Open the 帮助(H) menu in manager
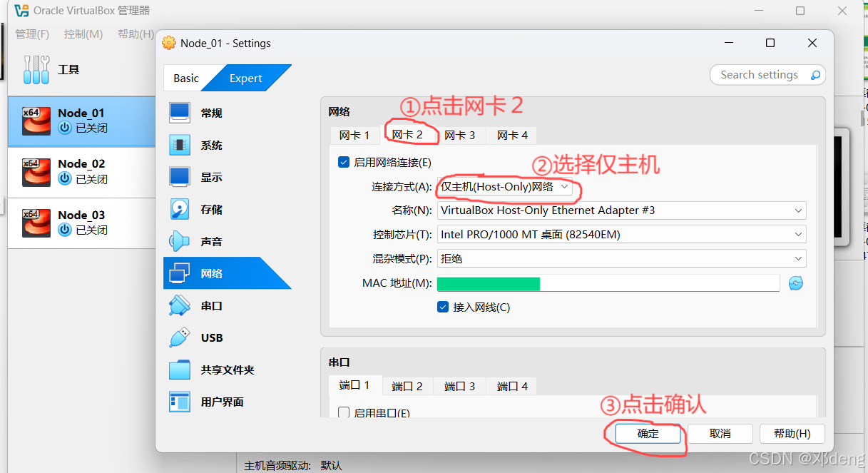This screenshot has width=868, height=473. coord(136,34)
